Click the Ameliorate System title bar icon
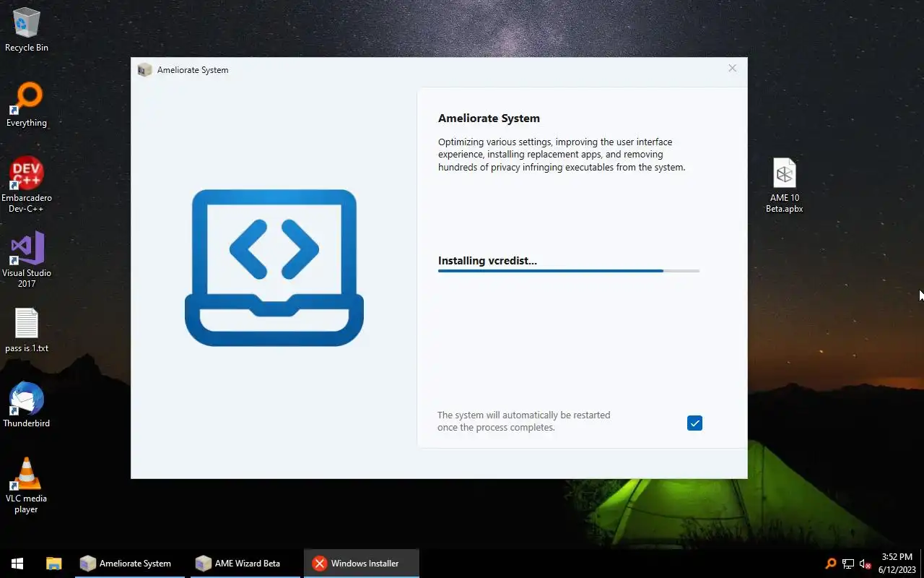 point(145,69)
